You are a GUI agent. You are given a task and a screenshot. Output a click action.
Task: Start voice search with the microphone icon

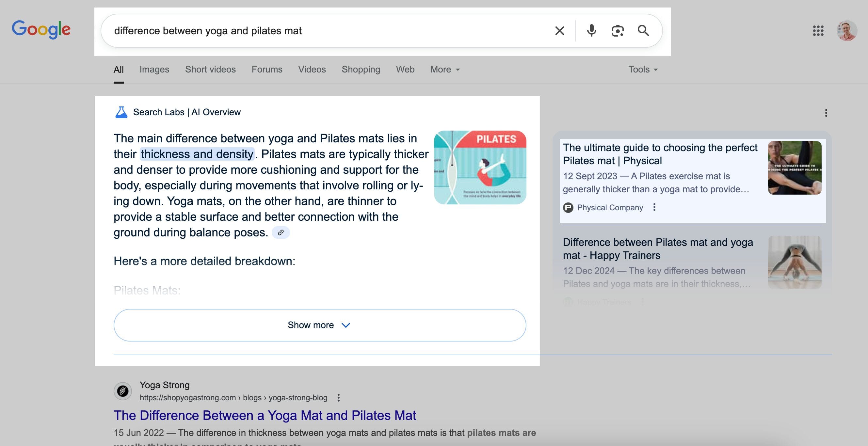[591, 31]
